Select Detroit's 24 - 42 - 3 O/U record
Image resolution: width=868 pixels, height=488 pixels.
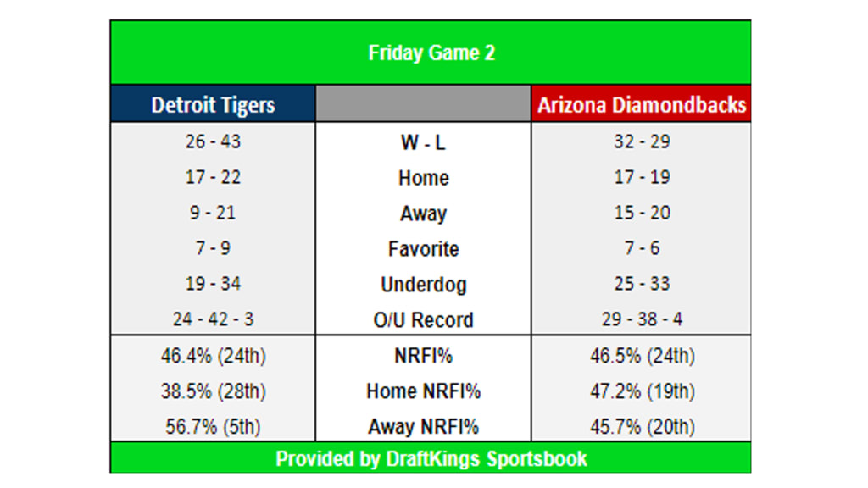coord(213,319)
